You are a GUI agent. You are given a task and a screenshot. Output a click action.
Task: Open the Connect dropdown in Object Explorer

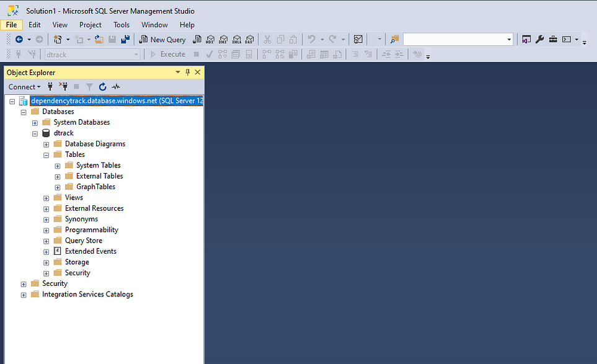click(x=24, y=87)
